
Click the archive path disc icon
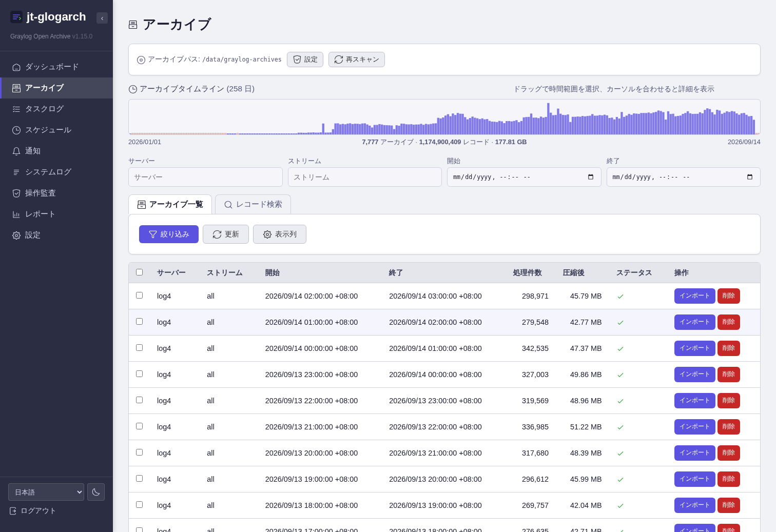point(141,60)
